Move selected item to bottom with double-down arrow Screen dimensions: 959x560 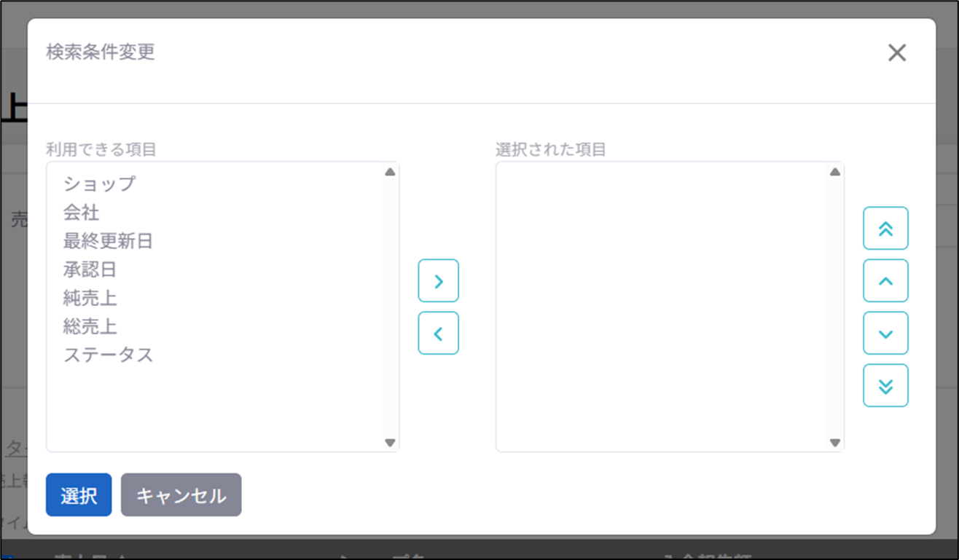(x=885, y=386)
